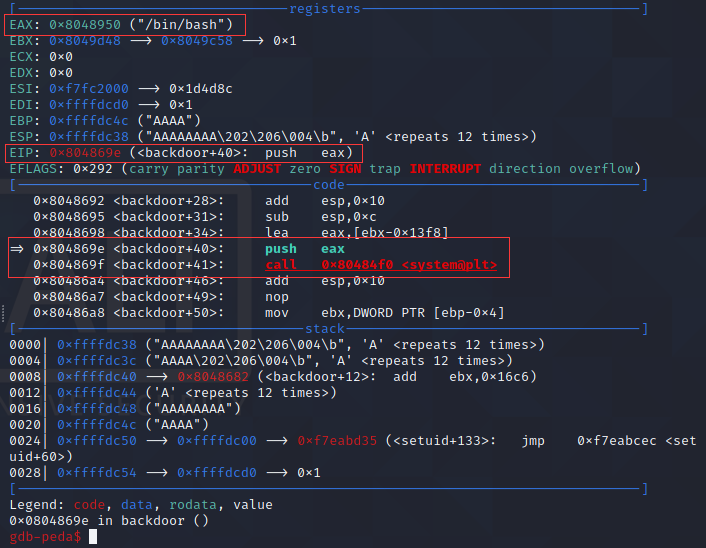Click stack entry 0000 address 0xffffdc38
The image size is (706, 548).
point(97,344)
